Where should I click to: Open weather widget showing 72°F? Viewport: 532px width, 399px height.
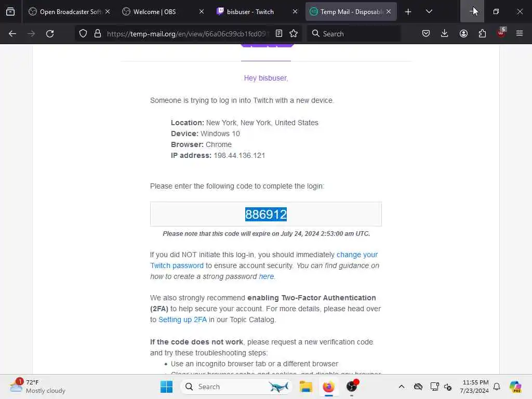tap(37, 387)
